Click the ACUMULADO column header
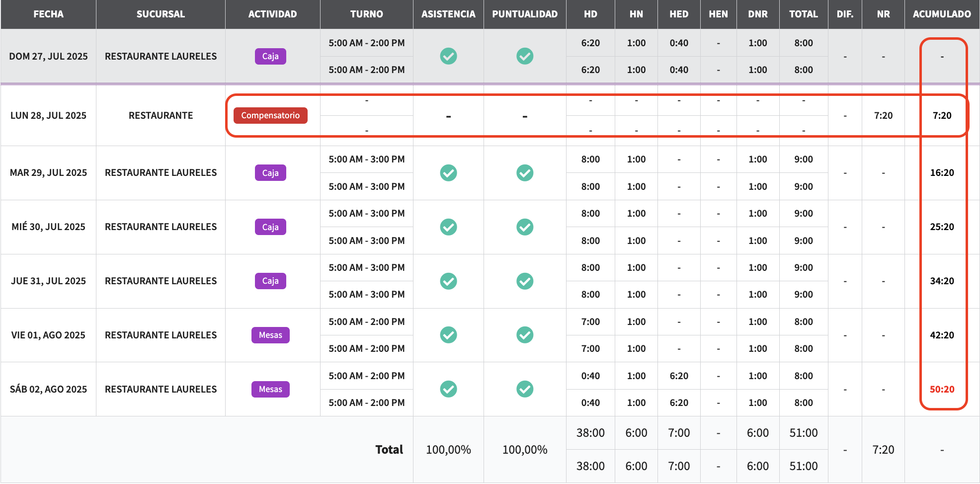This screenshot has height=484, width=980. pyautogui.click(x=942, y=14)
